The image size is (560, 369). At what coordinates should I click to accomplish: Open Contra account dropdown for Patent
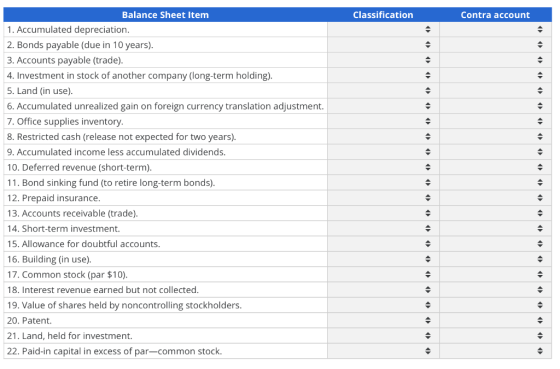pos(495,321)
